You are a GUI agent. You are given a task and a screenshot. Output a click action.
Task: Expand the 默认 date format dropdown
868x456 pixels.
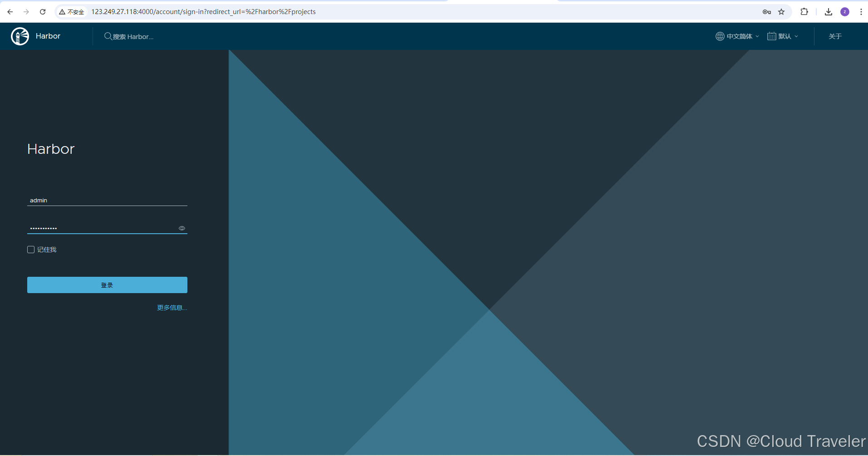tap(783, 36)
